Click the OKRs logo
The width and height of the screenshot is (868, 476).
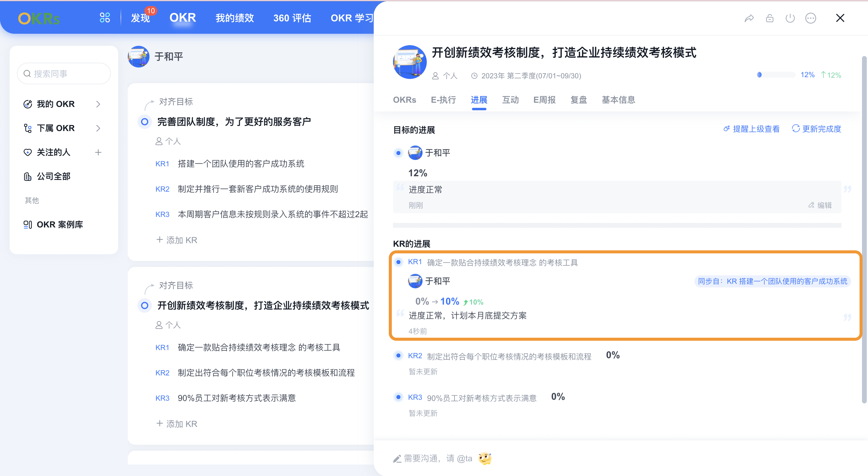point(39,19)
